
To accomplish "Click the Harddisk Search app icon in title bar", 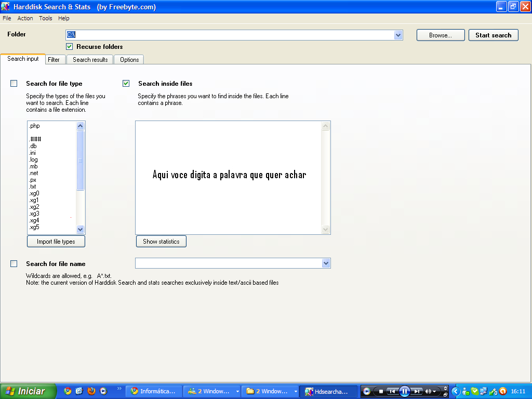I will [5, 6].
